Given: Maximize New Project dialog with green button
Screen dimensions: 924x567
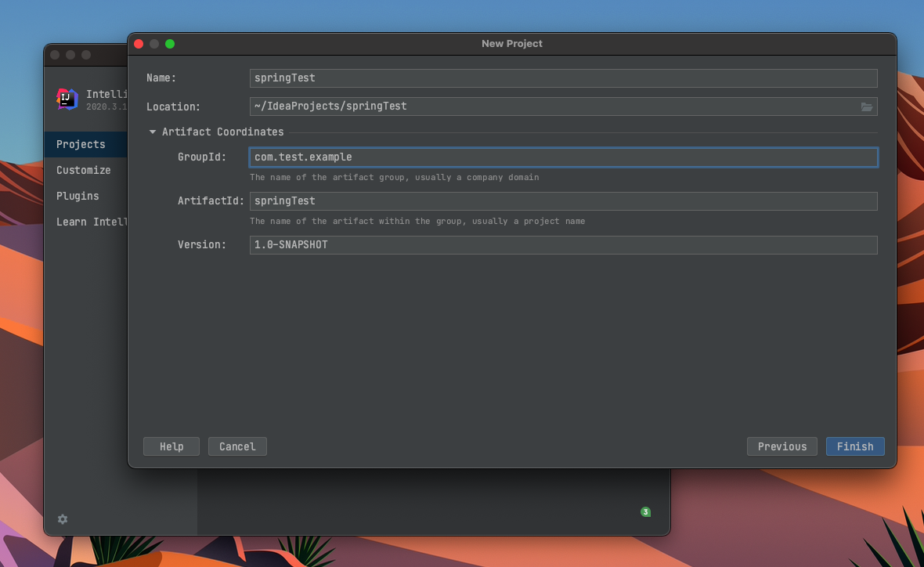Looking at the screenshot, I should coord(170,44).
